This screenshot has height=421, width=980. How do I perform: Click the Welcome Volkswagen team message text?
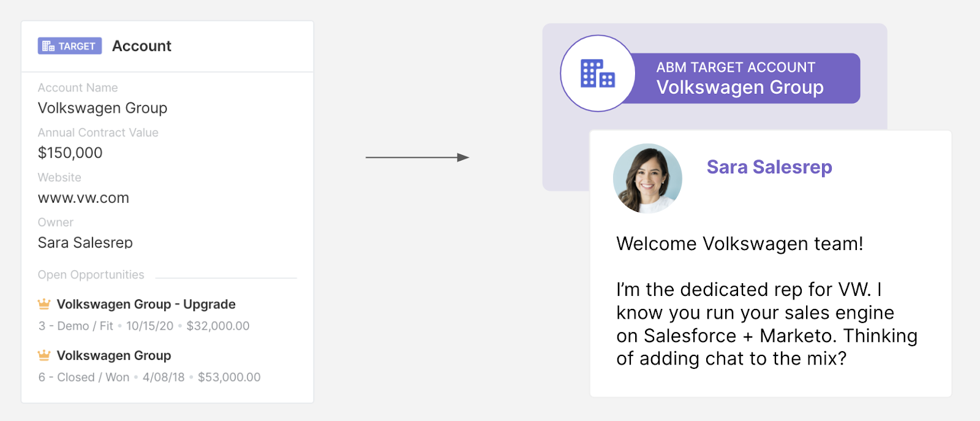pos(739,244)
